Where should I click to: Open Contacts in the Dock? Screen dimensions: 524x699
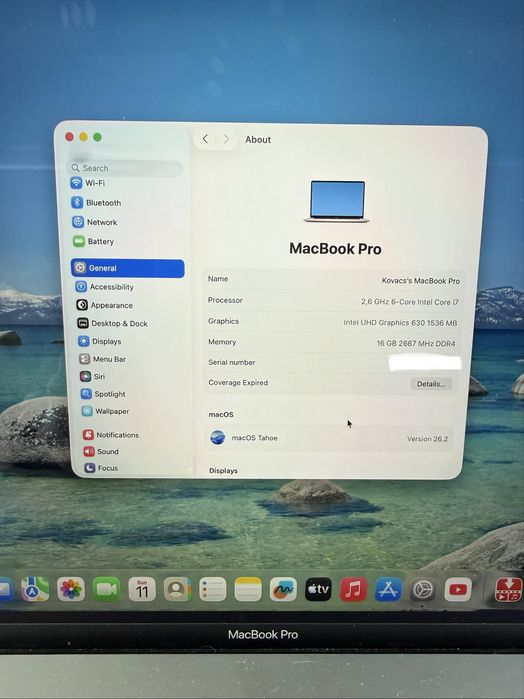click(x=177, y=589)
